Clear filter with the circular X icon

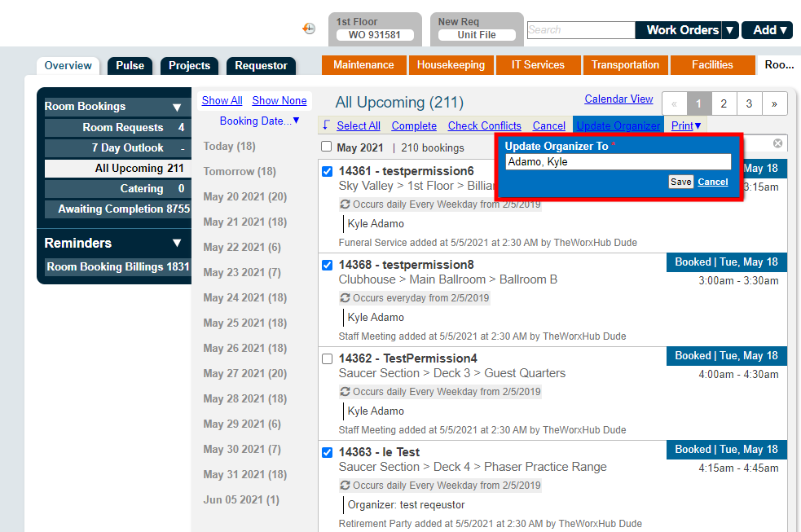tap(777, 143)
